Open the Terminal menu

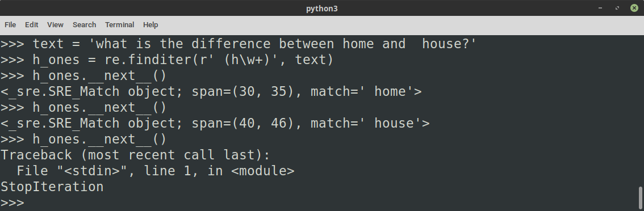click(x=119, y=24)
